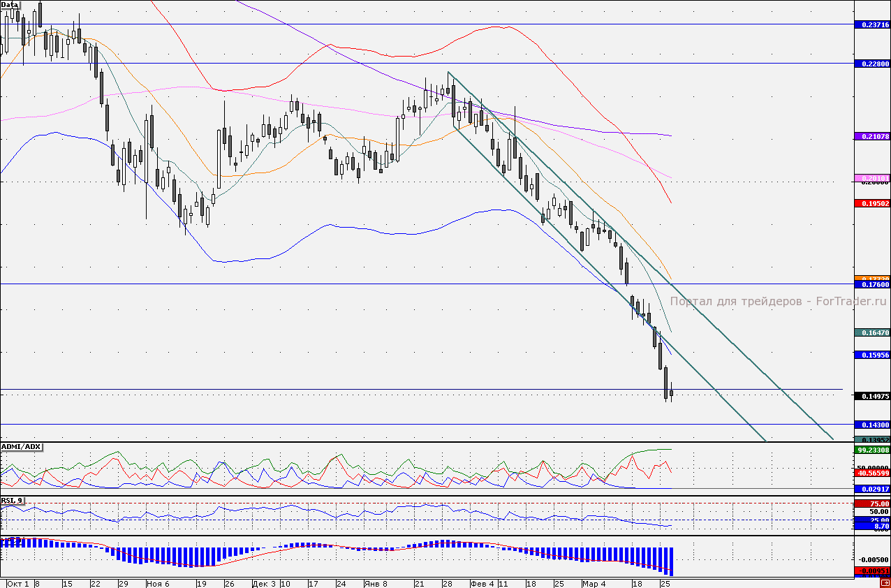Click the grey 0.16470 price tag
Image resolution: width=891 pixels, height=588 pixels.
pos(872,333)
